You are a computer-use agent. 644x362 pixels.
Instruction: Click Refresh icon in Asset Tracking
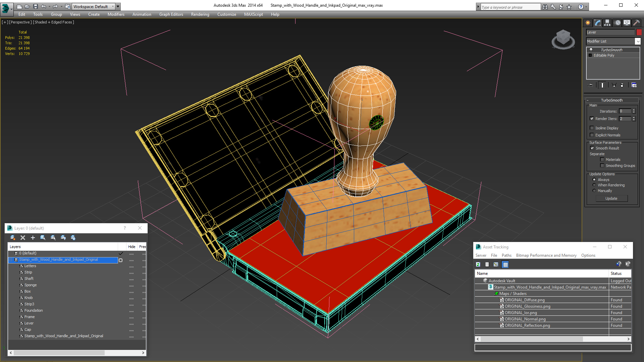(478, 264)
